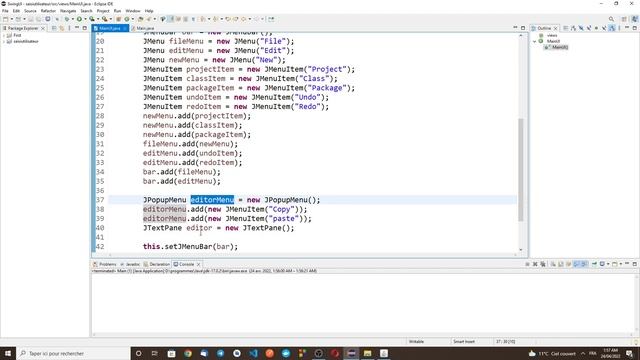Open the Navigate menu

click(x=68, y=11)
